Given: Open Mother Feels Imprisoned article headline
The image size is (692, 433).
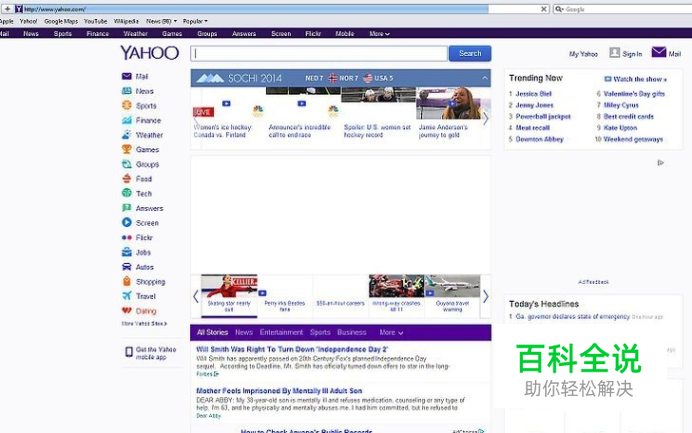Looking at the screenshot, I should point(279,391).
